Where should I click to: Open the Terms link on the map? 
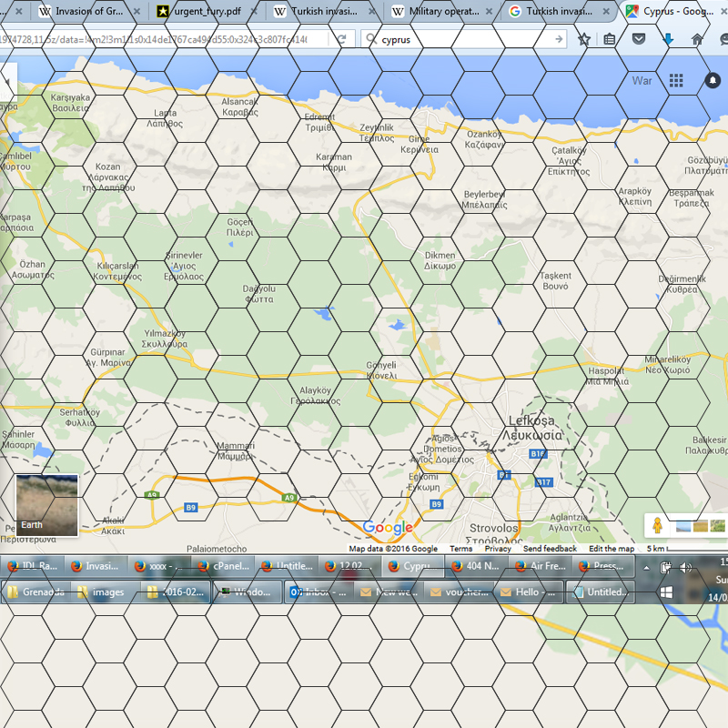[460, 549]
